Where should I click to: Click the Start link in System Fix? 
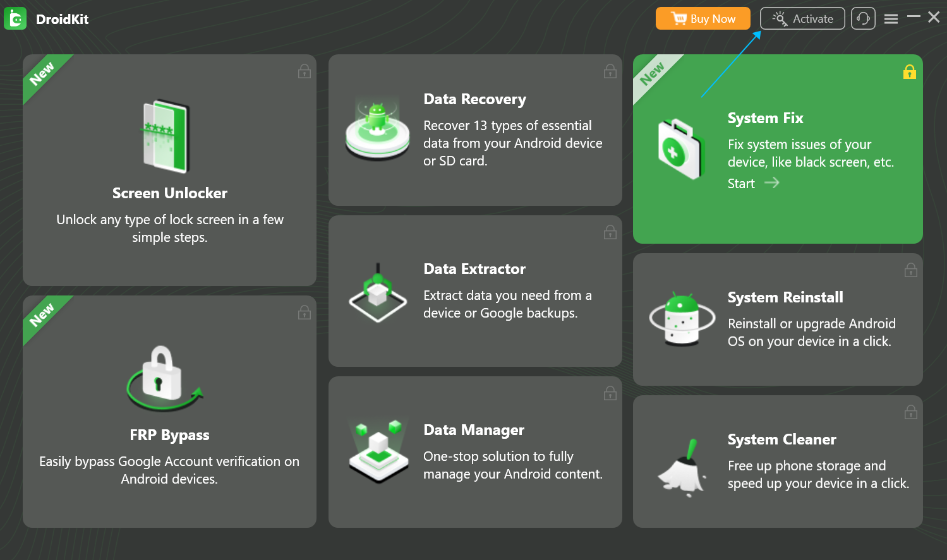click(741, 184)
